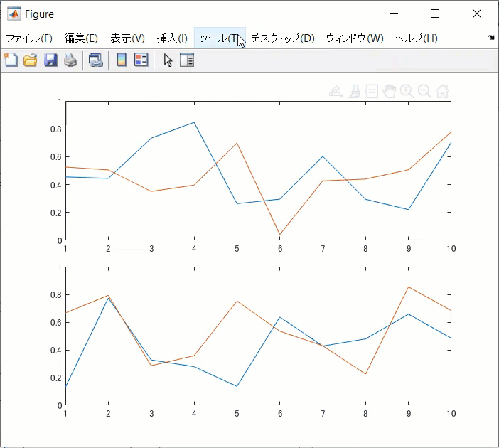Click the dock arrow at menu bar right
499x448 pixels.
[x=490, y=38]
